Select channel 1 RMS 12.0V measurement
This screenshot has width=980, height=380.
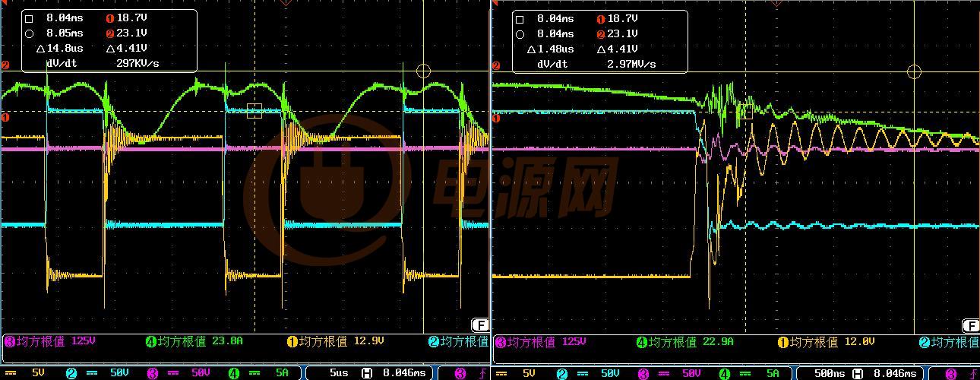[827, 342]
